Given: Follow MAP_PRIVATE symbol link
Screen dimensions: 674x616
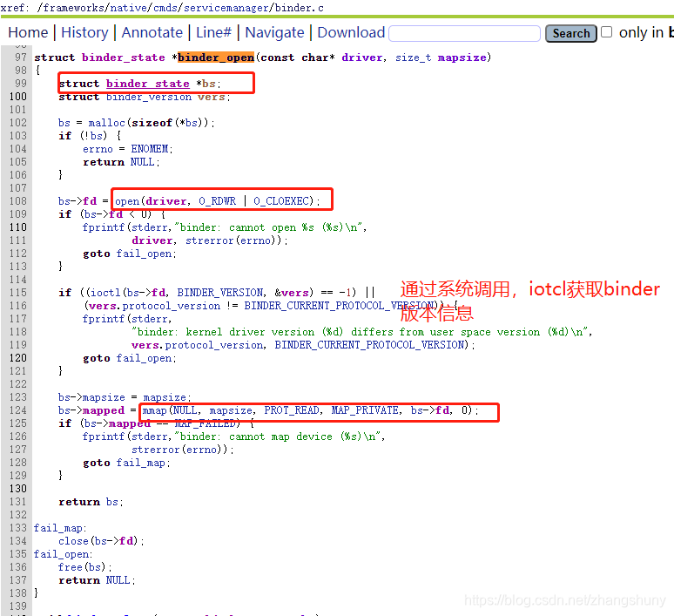Looking at the screenshot, I should click(365, 410).
